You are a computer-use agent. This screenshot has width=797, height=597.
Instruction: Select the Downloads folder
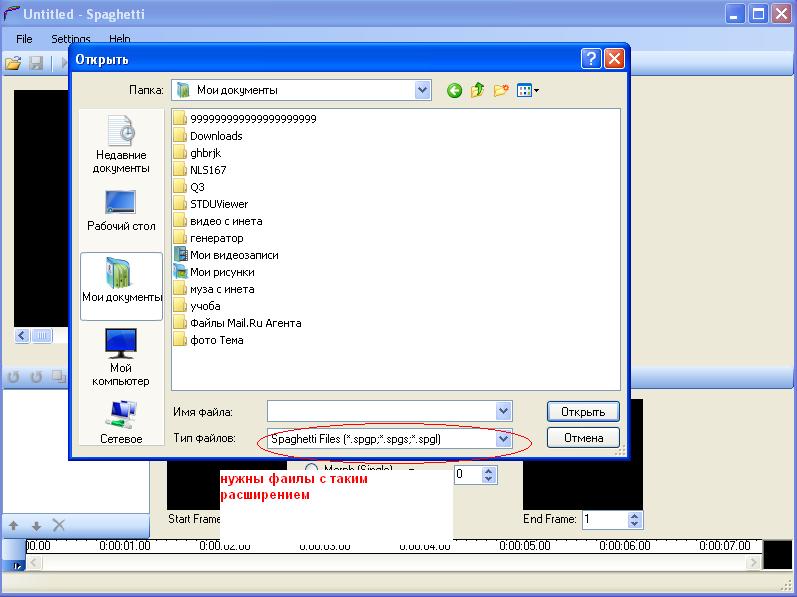215,136
